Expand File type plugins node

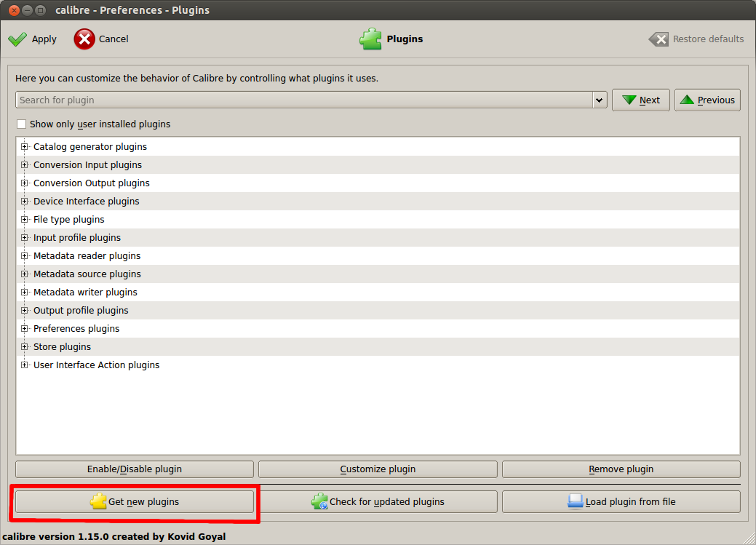(x=24, y=220)
